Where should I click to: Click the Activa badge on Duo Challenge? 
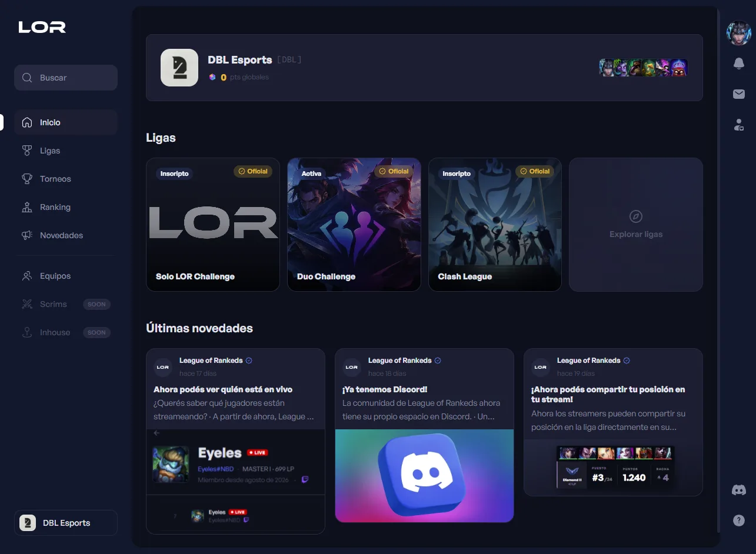(x=311, y=173)
